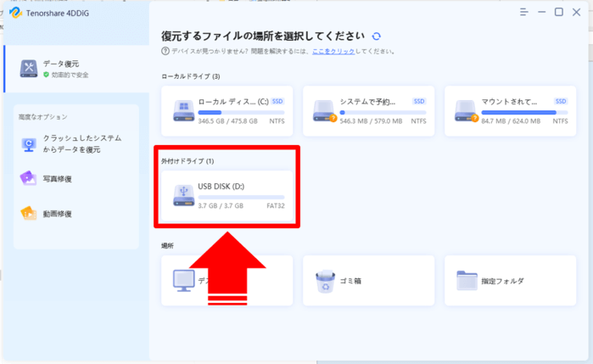Refresh the drive list with the reload icon
Screen dimensions: 593x364
point(377,36)
